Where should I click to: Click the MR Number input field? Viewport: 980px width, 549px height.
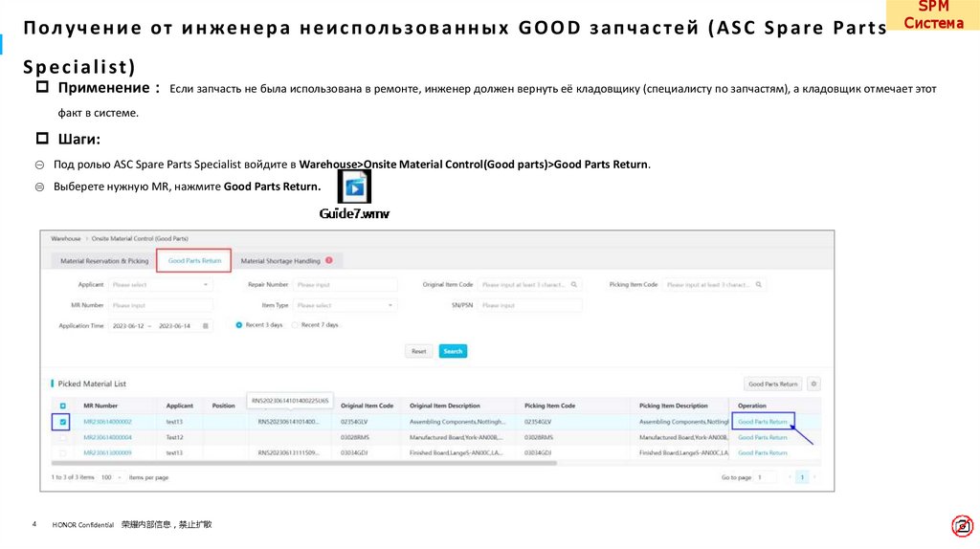pyautogui.click(x=160, y=305)
